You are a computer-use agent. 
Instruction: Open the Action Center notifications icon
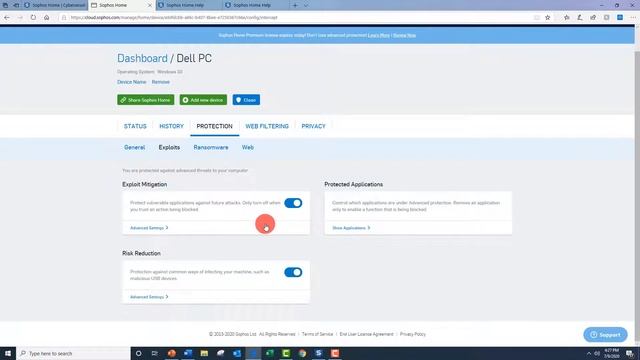coord(630,353)
